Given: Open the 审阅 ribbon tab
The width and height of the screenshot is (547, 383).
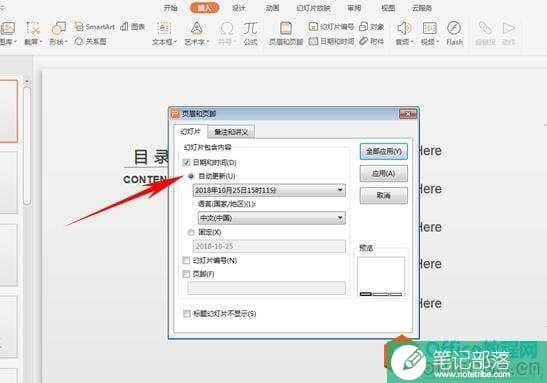Looking at the screenshot, I should coord(354,8).
